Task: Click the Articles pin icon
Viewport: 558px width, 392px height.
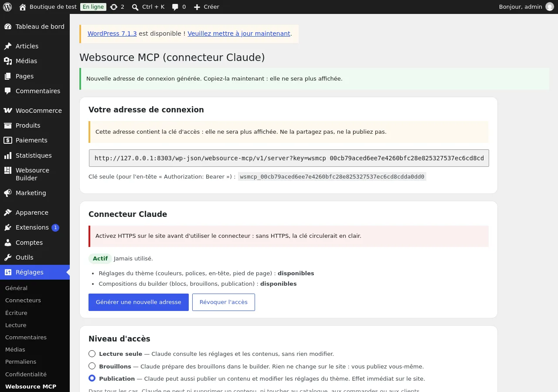Action: pos(8,46)
